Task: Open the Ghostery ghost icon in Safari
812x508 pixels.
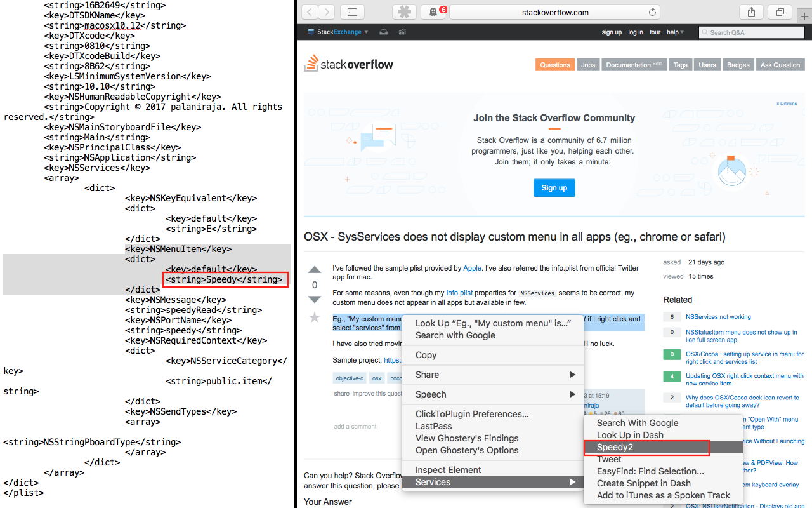Action: pos(433,12)
